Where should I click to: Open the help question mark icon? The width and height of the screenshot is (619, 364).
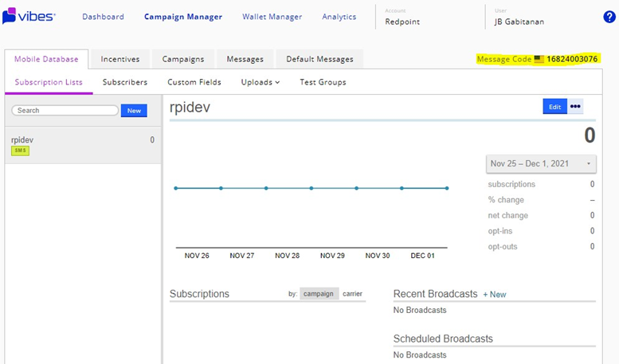(609, 17)
